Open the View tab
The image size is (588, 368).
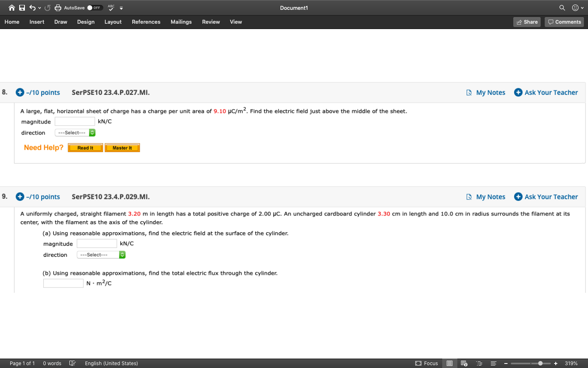click(x=236, y=22)
